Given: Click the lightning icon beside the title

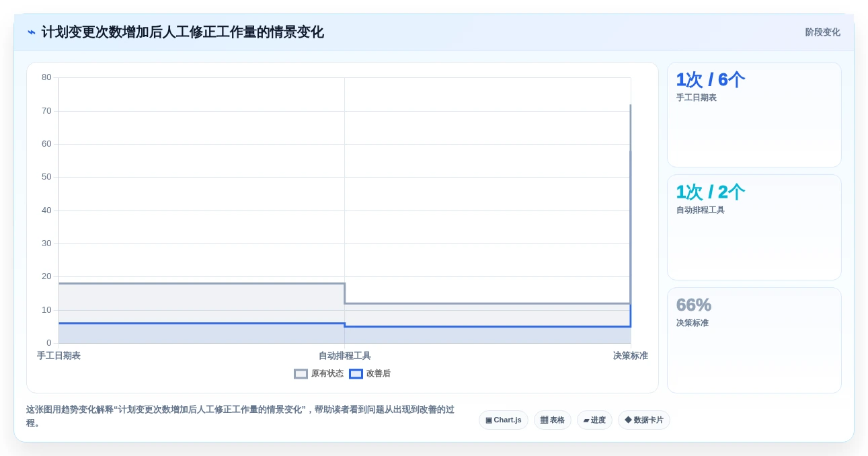Looking at the screenshot, I should [32, 32].
